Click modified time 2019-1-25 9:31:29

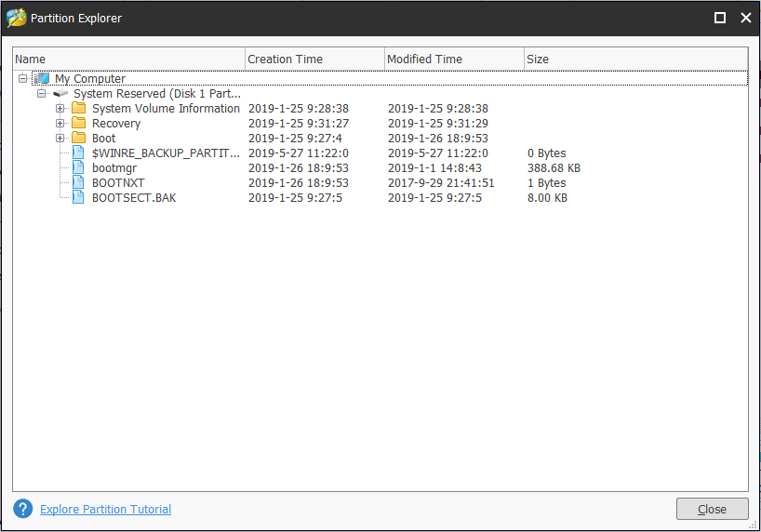pos(438,124)
